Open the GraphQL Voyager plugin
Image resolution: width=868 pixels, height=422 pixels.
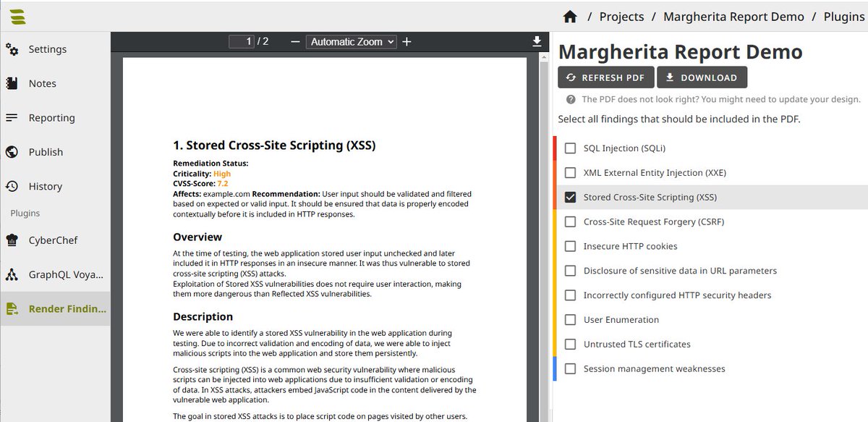55,275
